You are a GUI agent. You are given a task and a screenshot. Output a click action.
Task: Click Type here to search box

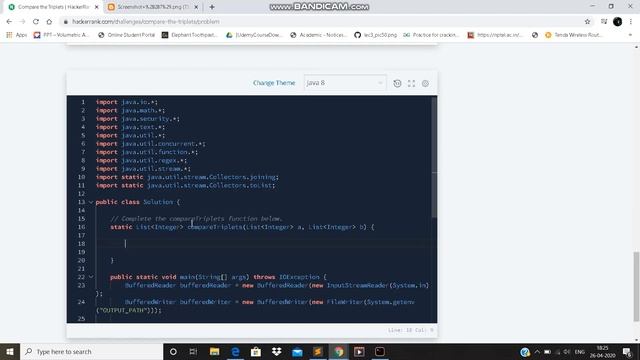[91, 351]
